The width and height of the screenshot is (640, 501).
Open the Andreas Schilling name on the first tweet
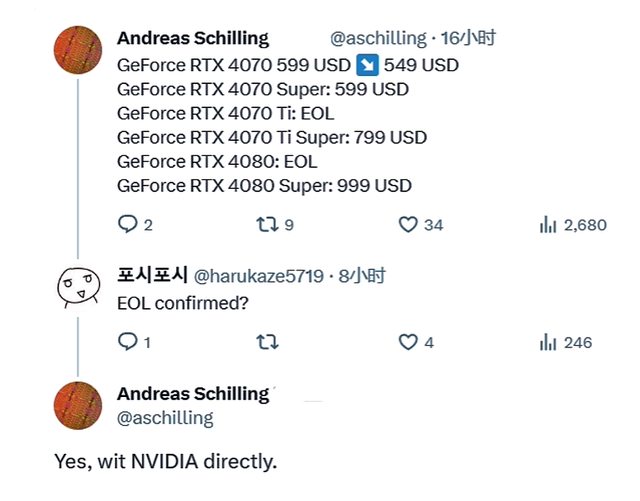click(193, 38)
